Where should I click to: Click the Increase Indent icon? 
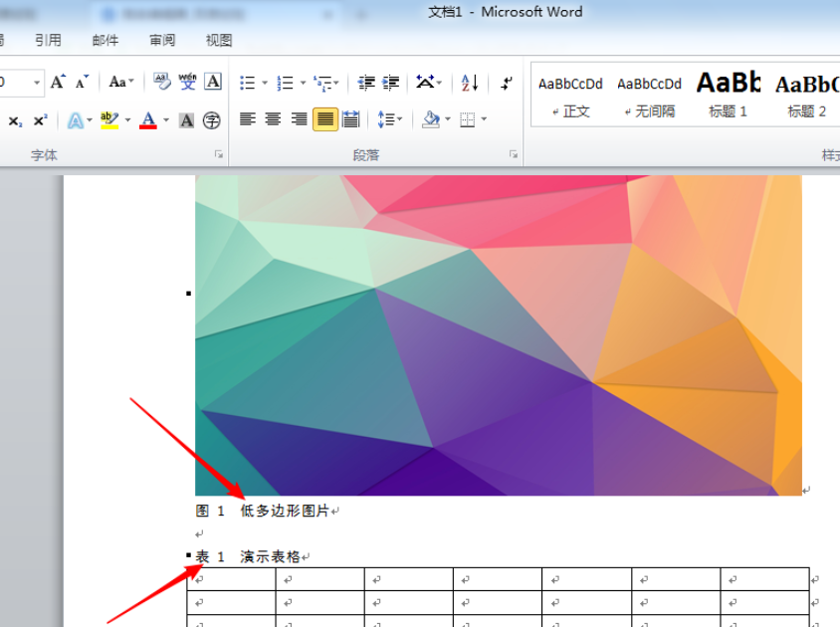(x=391, y=83)
